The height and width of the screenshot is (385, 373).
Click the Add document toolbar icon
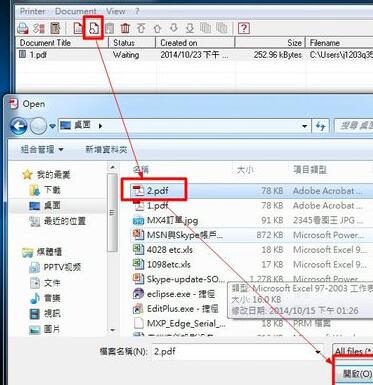pyautogui.click(x=94, y=28)
